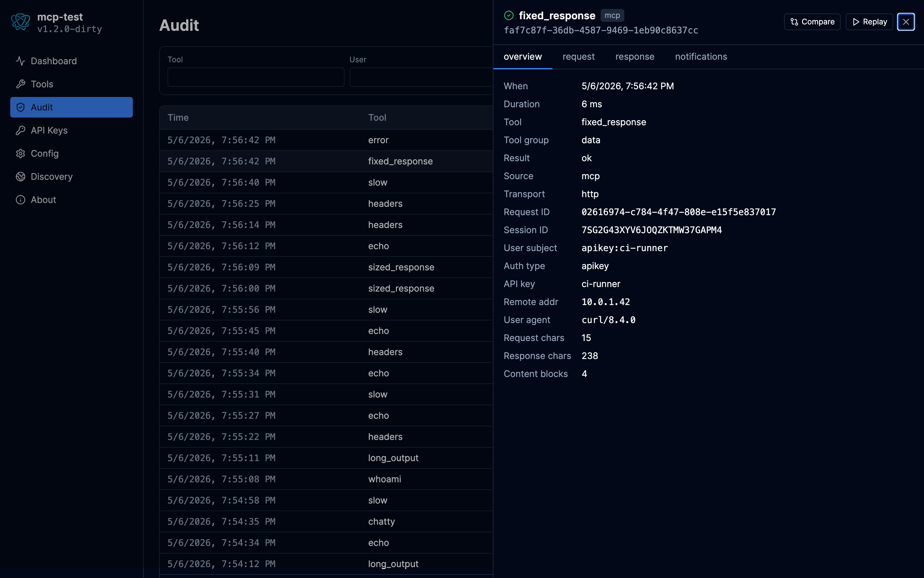
Task: Click the Replay button
Action: pos(869,22)
